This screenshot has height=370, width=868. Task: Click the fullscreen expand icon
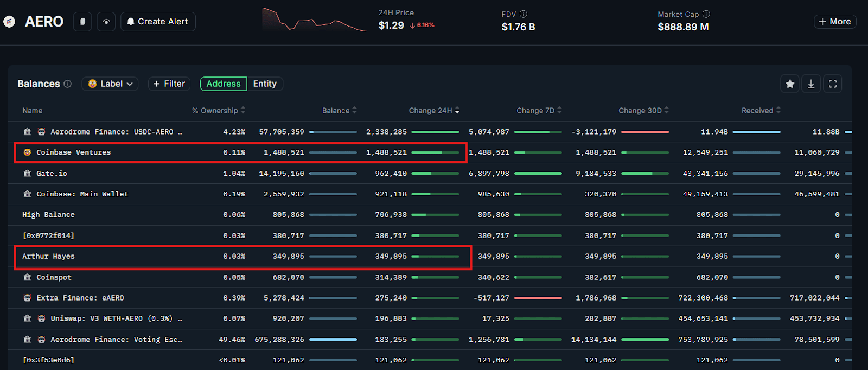point(833,84)
